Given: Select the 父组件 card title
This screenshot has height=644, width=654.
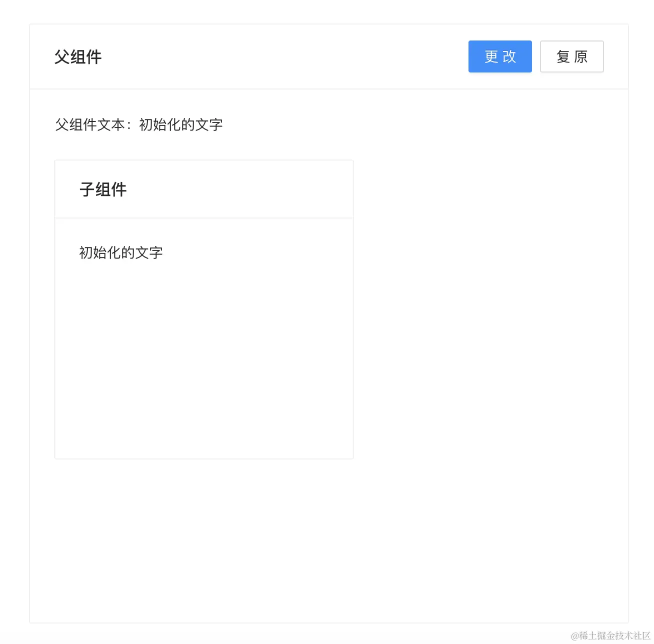Looking at the screenshot, I should click(78, 57).
